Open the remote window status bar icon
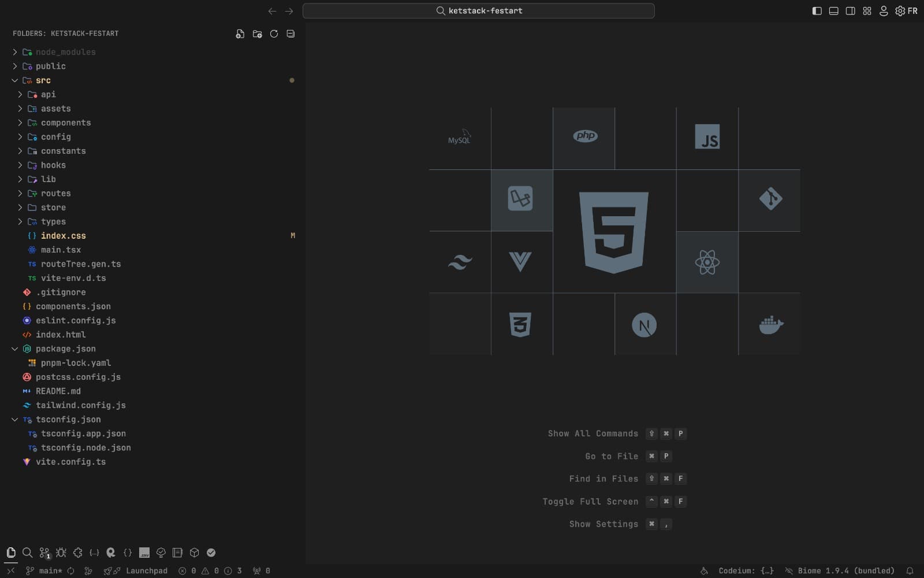The width and height of the screenshot is (924, 578). (x=10, y=570)
